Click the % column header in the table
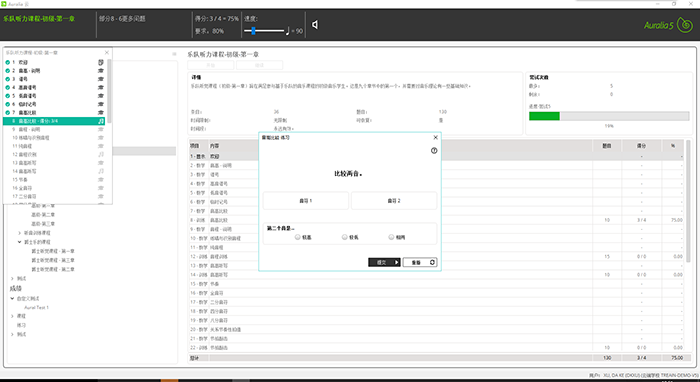This screenshot has width=700, height=382. click(x=673, y=146)
